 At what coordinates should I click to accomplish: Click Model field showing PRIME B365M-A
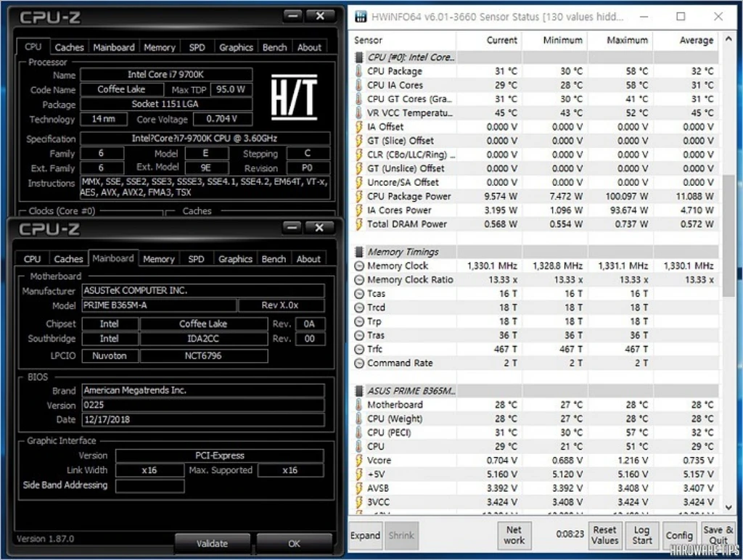159,305
